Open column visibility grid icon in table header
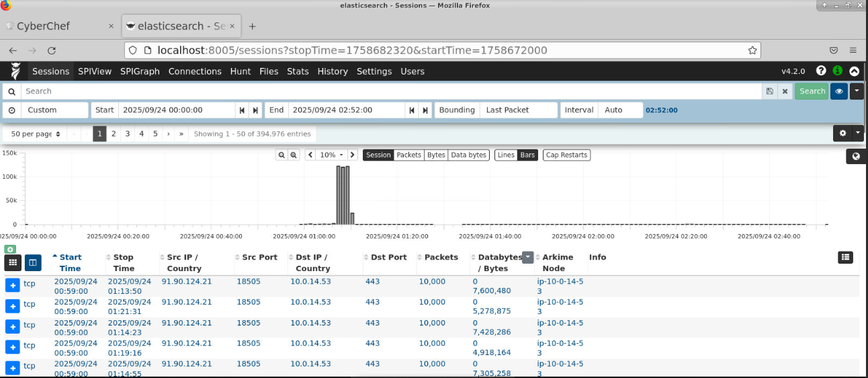Screen dimensions: 868x378 13,262
